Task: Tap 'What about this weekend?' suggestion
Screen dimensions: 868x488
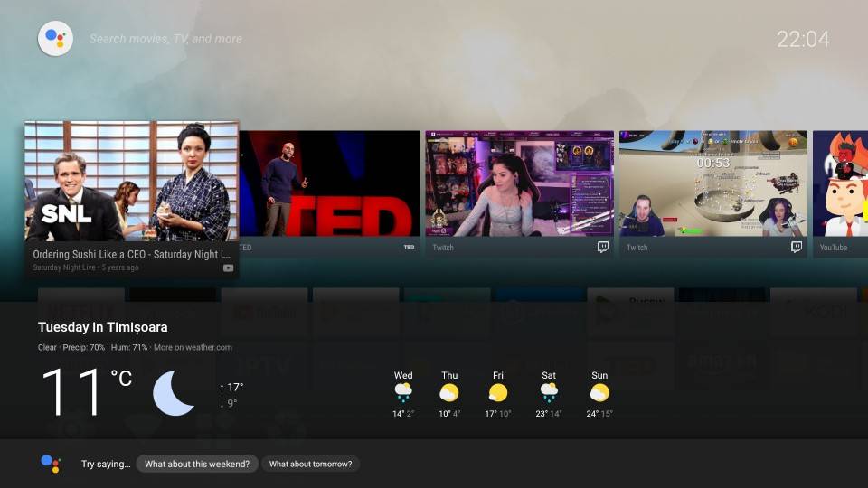Action: [197, 464]
